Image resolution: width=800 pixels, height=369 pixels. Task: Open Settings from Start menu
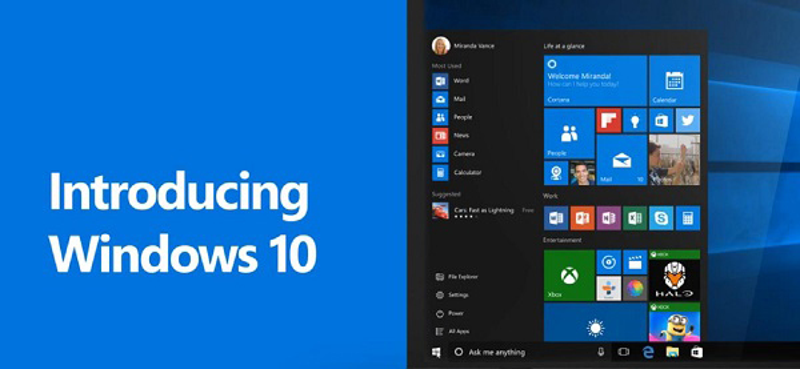tap(452, 295)
